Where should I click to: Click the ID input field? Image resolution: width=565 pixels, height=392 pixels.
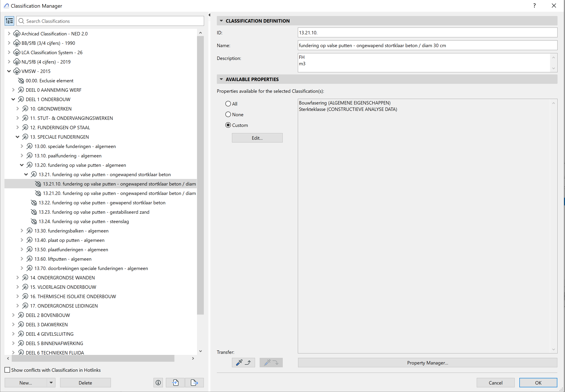tap(427, 32)
